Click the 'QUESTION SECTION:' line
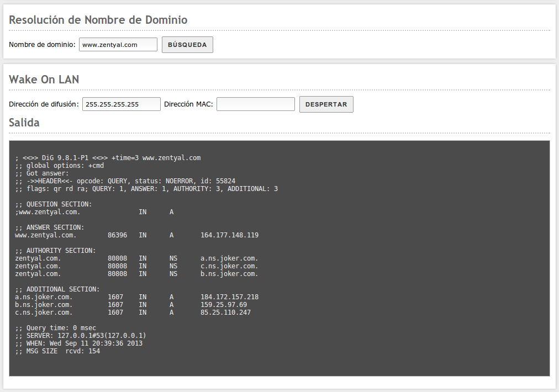The image size is (559, 392). click(x=54, y=204)
